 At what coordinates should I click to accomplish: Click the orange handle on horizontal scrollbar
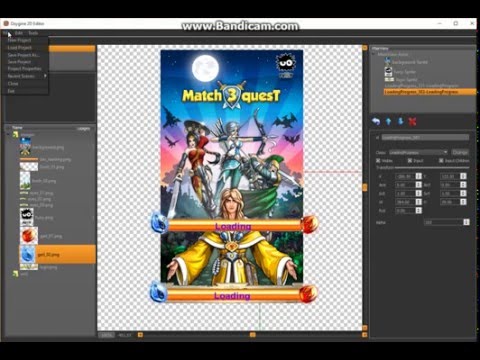point(253,334)
